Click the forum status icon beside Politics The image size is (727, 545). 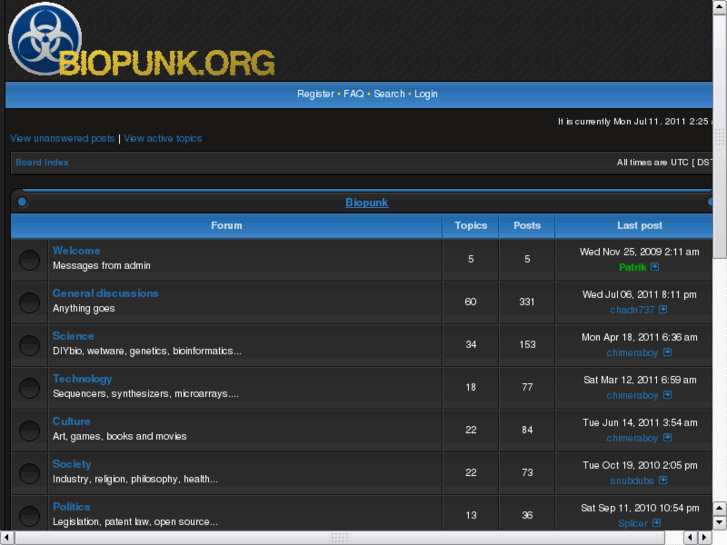click(29, 516)
